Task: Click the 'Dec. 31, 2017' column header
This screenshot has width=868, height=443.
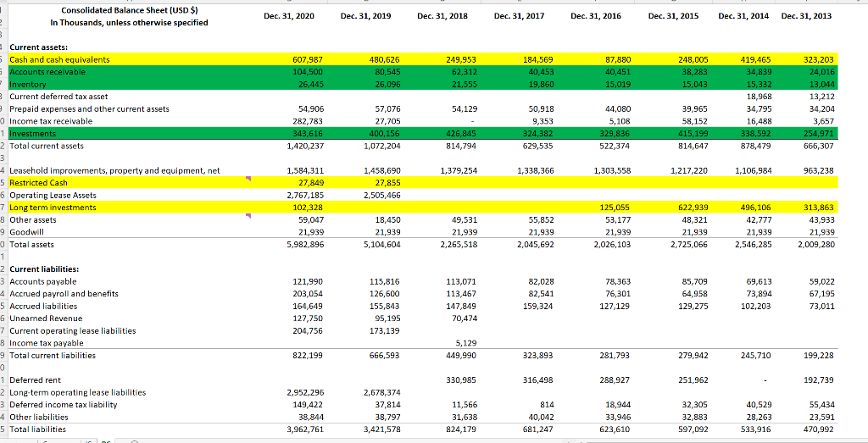Action: (x=519, y=17)
